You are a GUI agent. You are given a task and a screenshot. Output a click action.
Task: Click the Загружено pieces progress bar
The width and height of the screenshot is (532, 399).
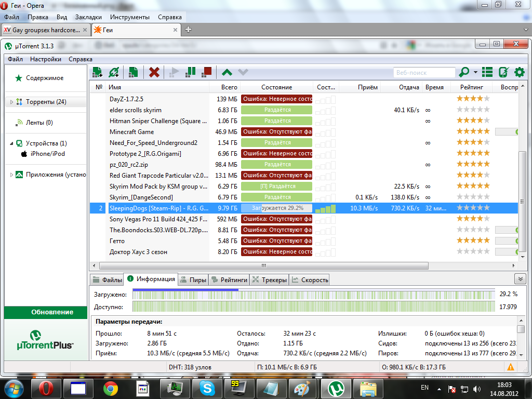(x=313, y=295)
